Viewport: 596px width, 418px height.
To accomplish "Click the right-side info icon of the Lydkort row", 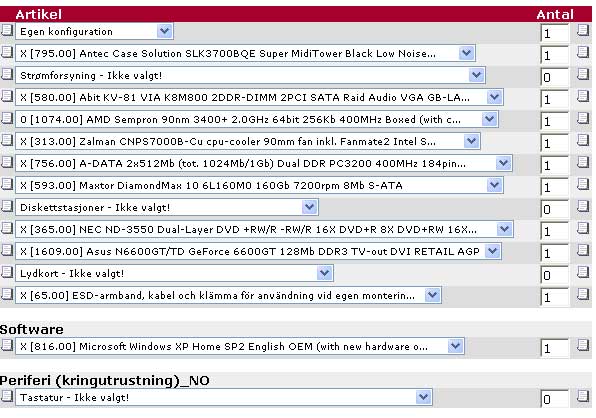I will tap(583, 272).
